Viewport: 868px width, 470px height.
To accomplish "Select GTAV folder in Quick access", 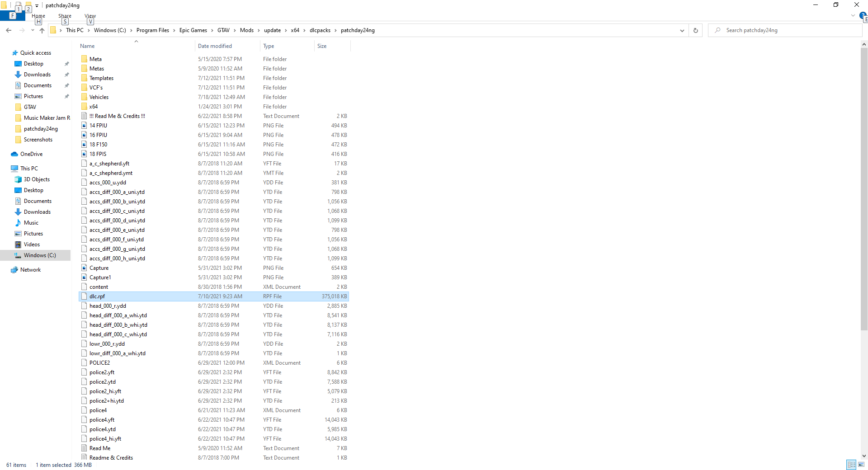I will [30, 107].
